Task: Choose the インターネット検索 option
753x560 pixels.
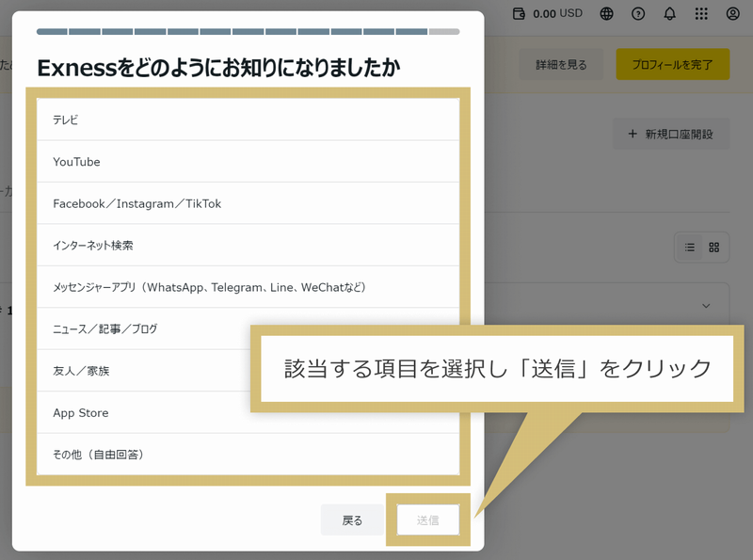Action: [248, 245]
